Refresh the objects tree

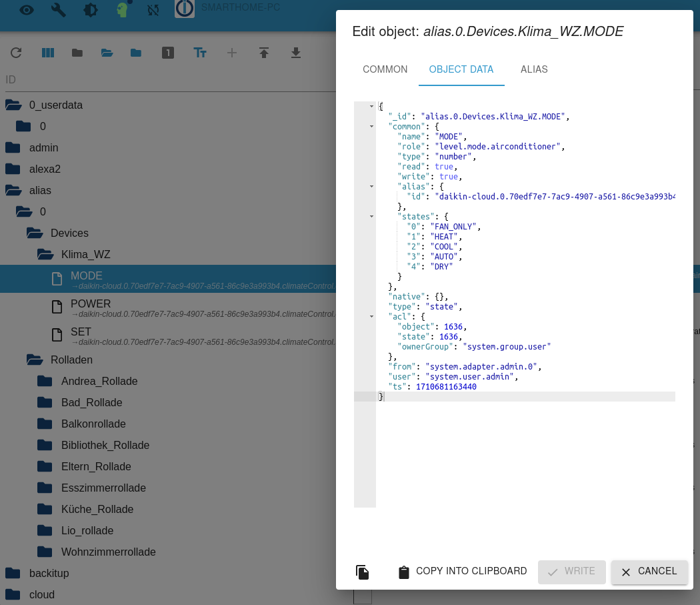16,53
